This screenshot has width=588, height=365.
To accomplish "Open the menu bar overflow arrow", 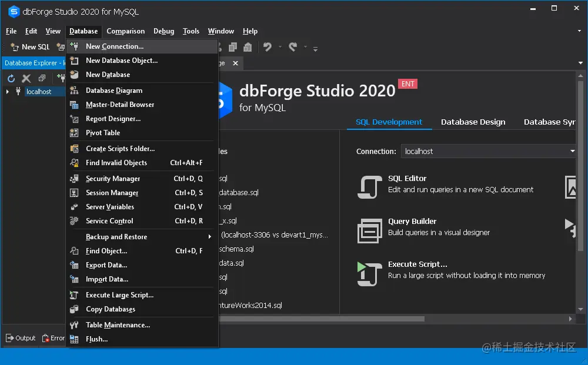I will pos(579,31).
